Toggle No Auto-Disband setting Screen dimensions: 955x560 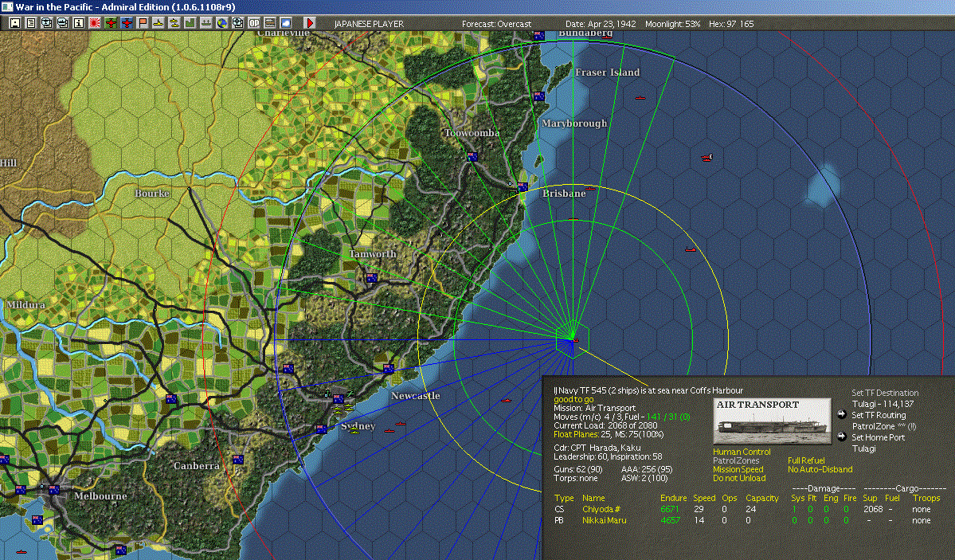point(820,469)
